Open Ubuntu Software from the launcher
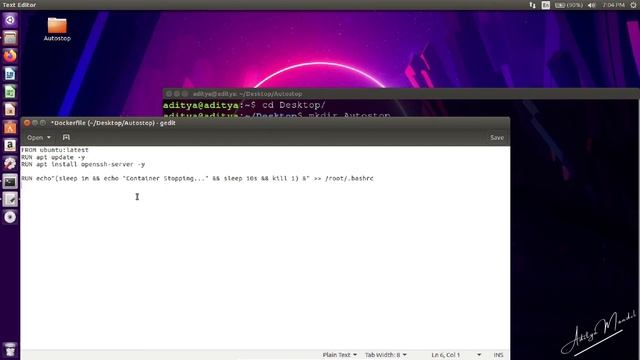The image size is (640, 360). coord(10,127)
